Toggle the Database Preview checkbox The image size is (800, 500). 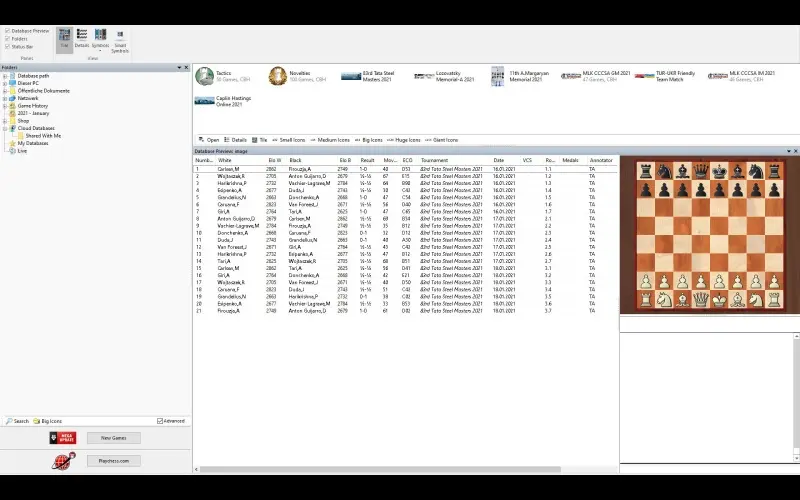click(x=8, y=30)
